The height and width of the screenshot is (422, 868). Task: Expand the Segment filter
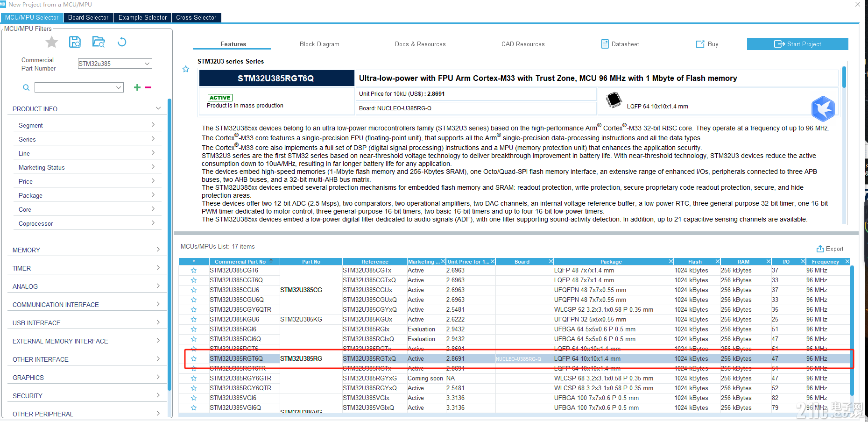pos(153,125)
